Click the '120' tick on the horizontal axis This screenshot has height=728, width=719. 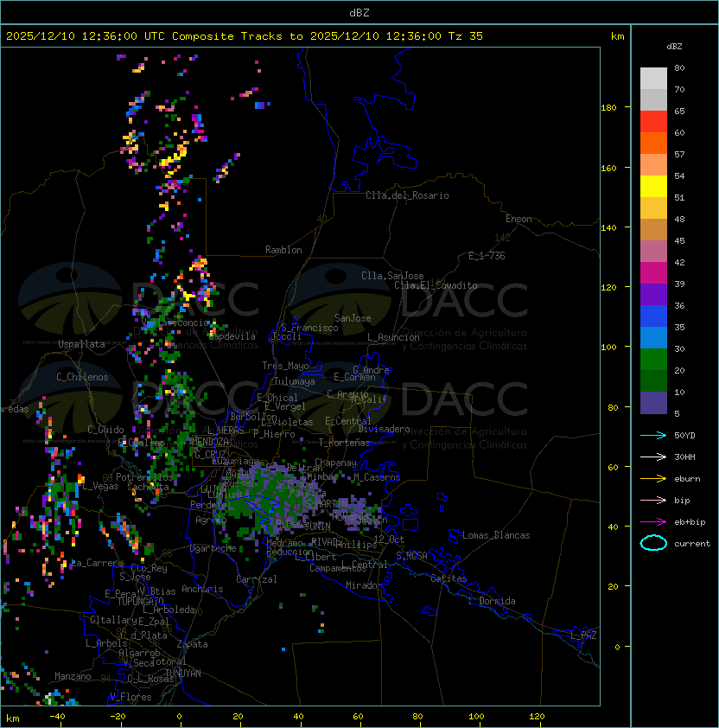coord(537,717)
